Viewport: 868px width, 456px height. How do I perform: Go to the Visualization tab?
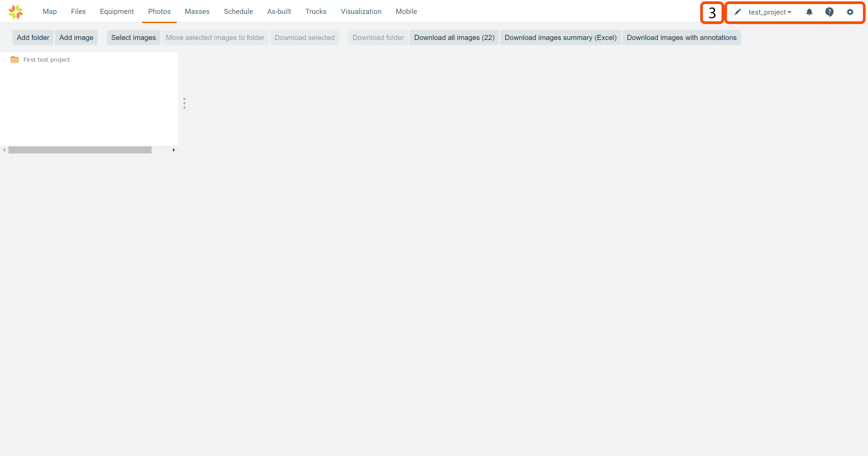click(x=361, y=12)
